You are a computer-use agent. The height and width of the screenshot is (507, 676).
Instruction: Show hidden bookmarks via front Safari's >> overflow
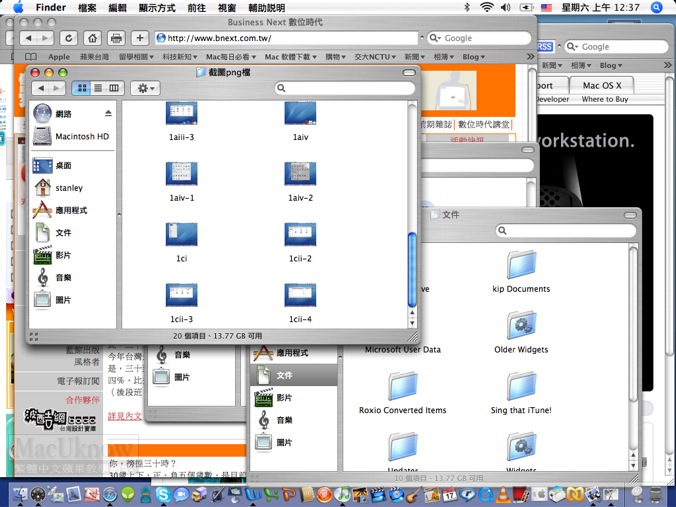[530, 56]
